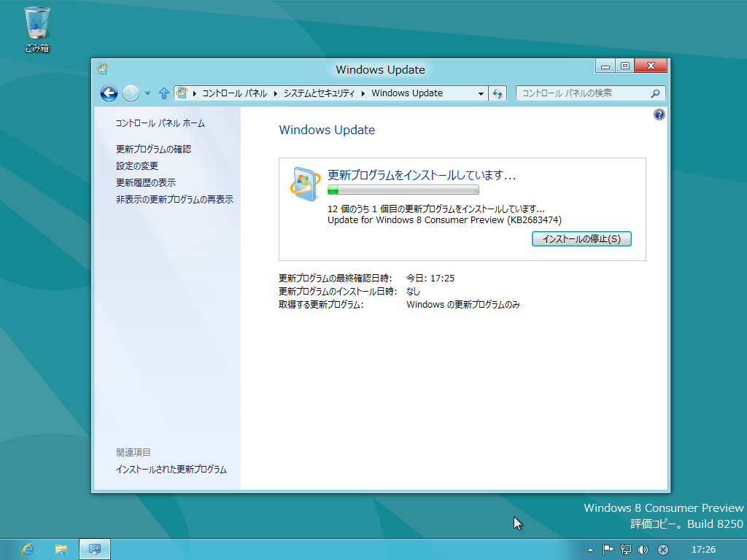The image size is (747, 560).
Task: Refresh the Windows Update page
Action: [498, 93]
